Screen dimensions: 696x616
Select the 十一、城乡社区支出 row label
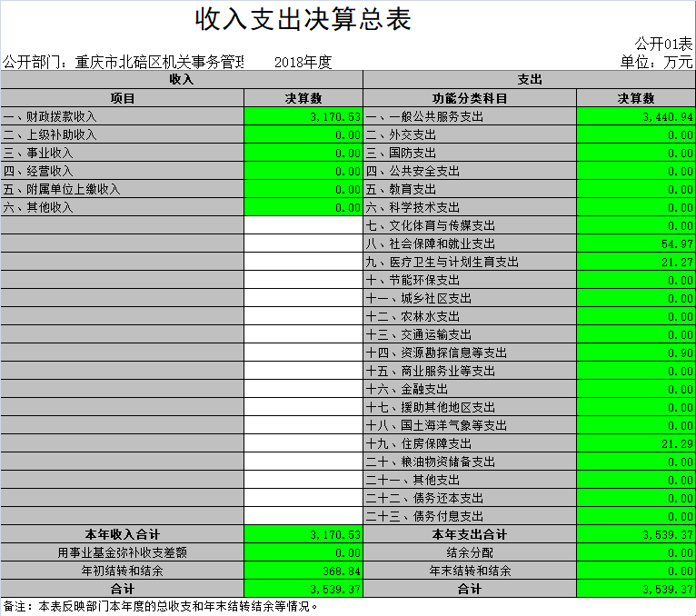(419, 299)
